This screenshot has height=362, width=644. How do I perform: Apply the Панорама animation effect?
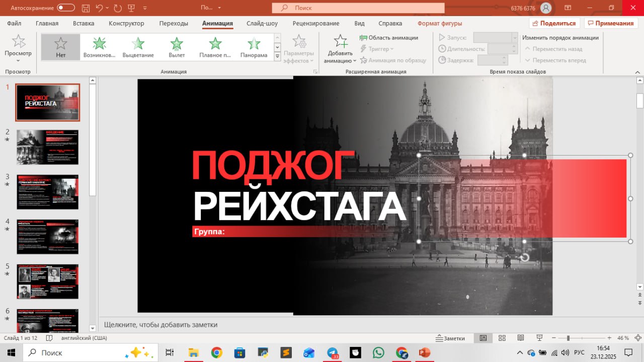pyautogui.click(x=254, y=47)
